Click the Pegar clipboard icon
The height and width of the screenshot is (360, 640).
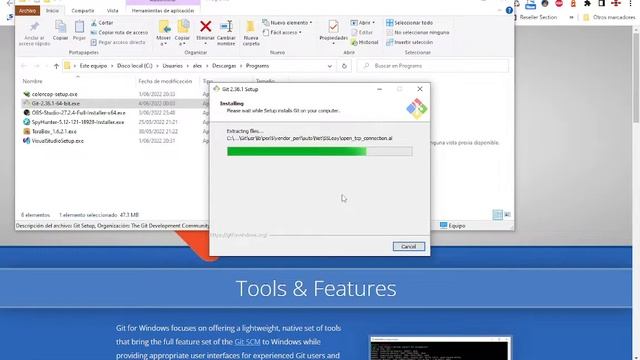[79, 27]
